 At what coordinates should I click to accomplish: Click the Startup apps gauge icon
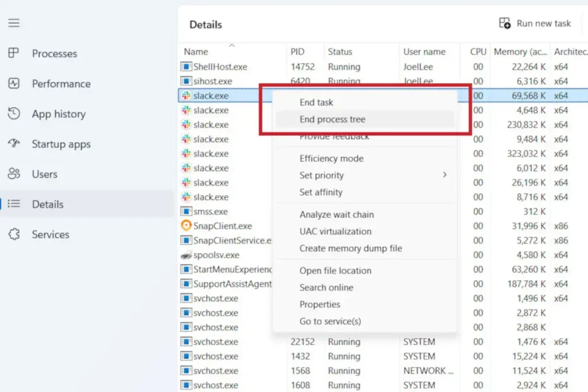(14, 143)
